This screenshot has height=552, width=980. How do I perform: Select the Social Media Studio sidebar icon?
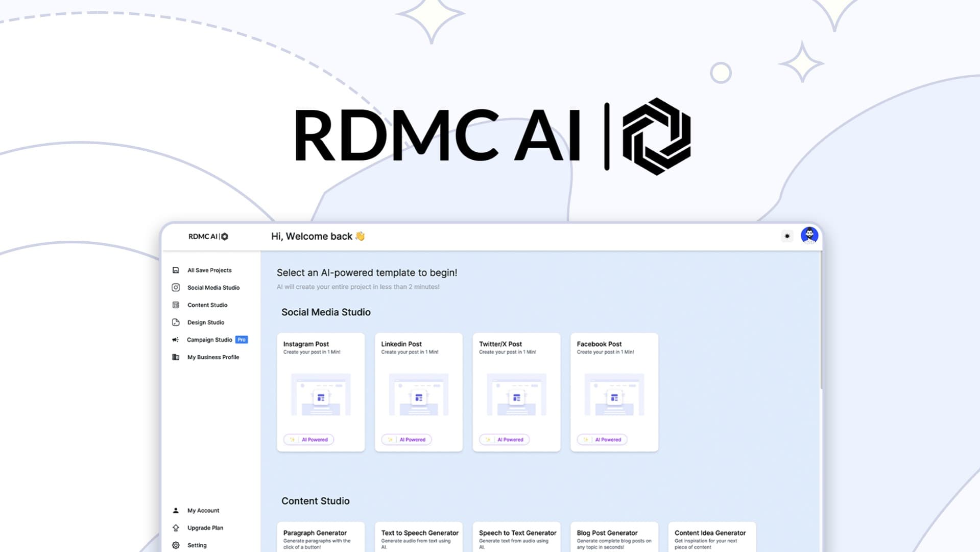coord(175,287)
